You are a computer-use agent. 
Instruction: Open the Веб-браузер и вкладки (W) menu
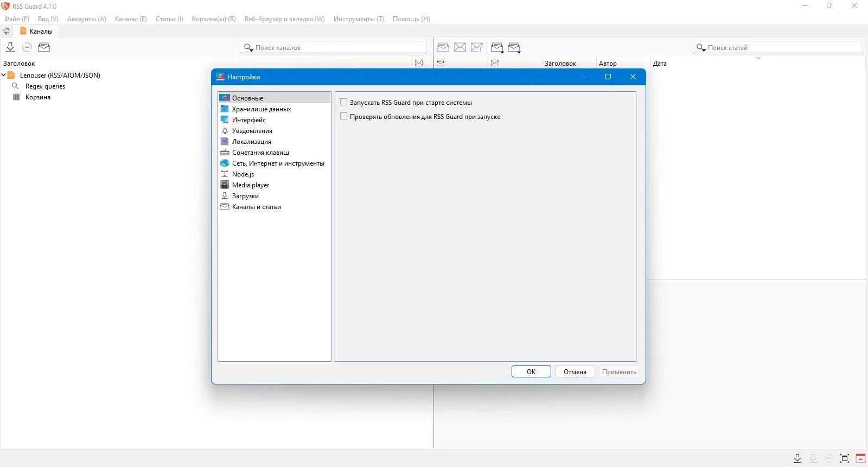click(285, 19)
